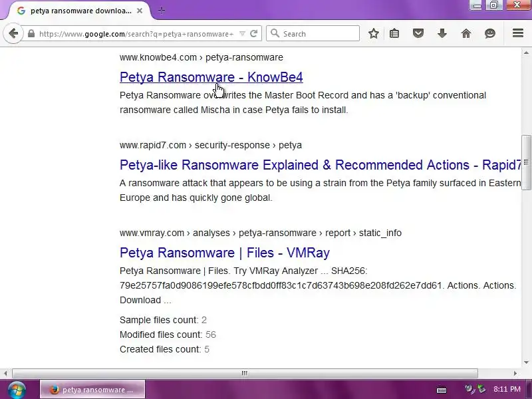The height and width of the screenshot is (399, 532).
Task: Click the horizontal scrollbar left arrow
Action: click(x=5, y=373)
